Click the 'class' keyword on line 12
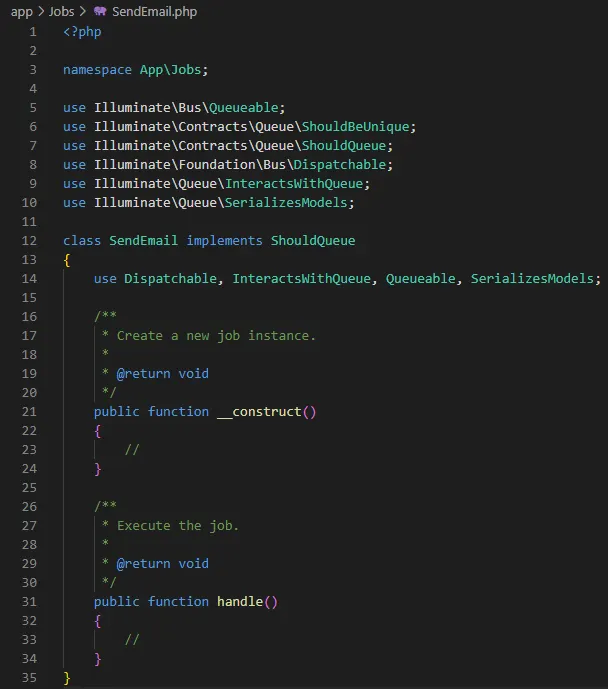Screen dimensions: 608x689 82,241
